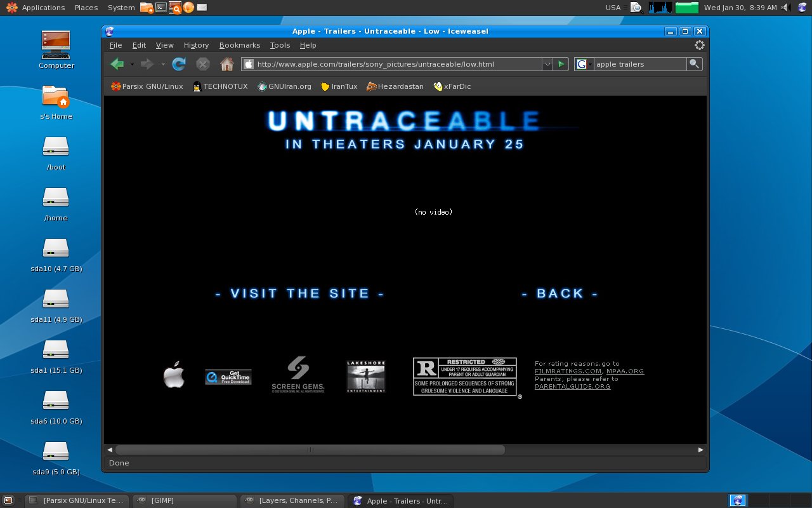Open the Tools menu
This screenshot has width=812, height=508.
(x=280, y=45)
